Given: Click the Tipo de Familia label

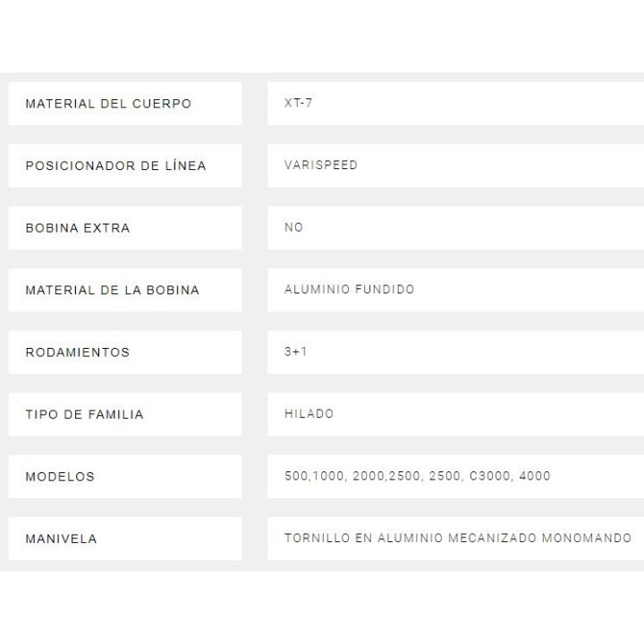Looking at the screenshot, I should click(x=84, y=414).
